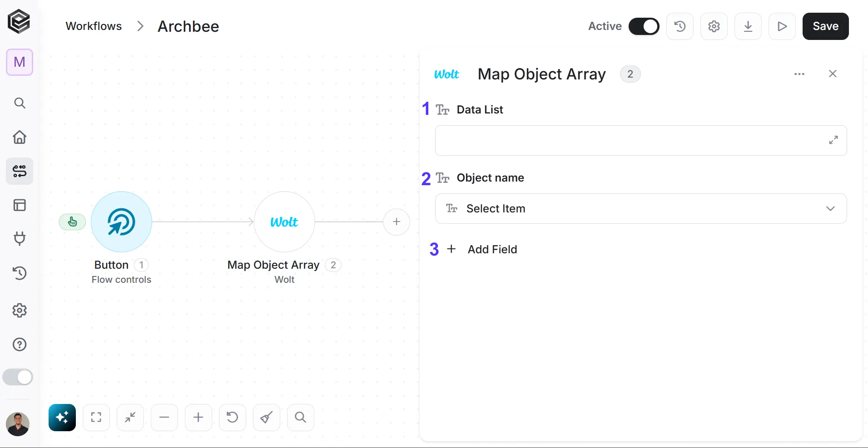
Task: Open the layout templates sidebar icon
Action: point(20,205)
